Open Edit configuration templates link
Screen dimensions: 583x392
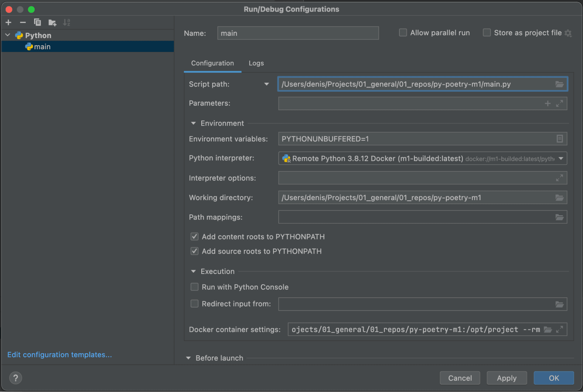[x=60, y=355]
